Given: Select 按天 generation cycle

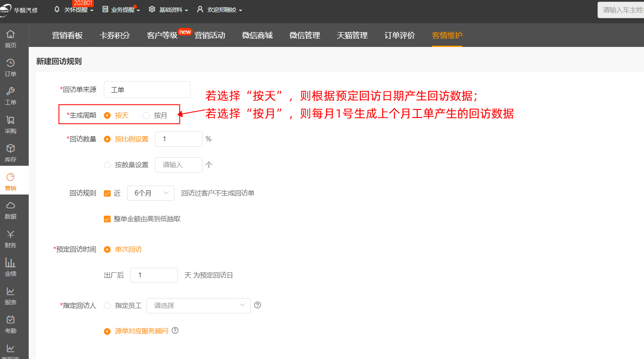Looking at the screenshot, I should pyautogui.click(x=107, y=115).
